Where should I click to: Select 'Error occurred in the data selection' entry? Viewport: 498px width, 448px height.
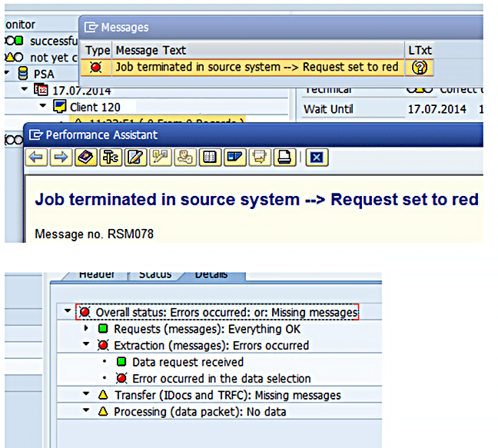click(221, 379)
